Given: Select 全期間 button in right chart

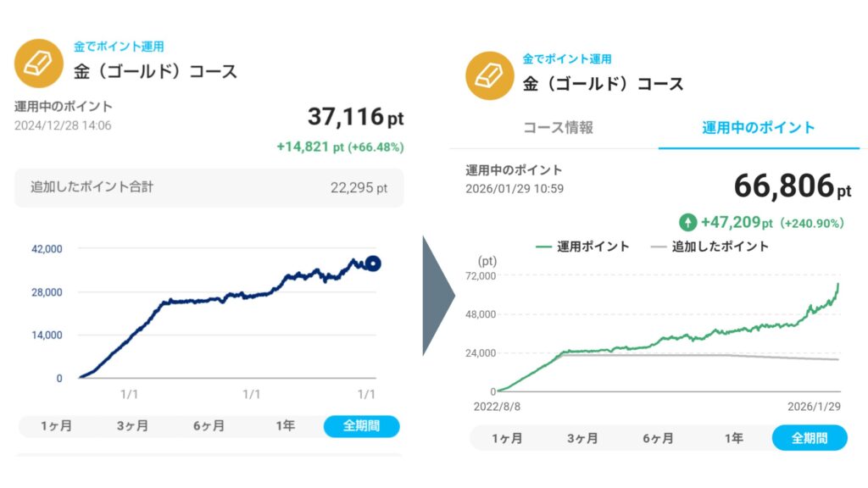Looking at the screenshot, I should [809, 439].
